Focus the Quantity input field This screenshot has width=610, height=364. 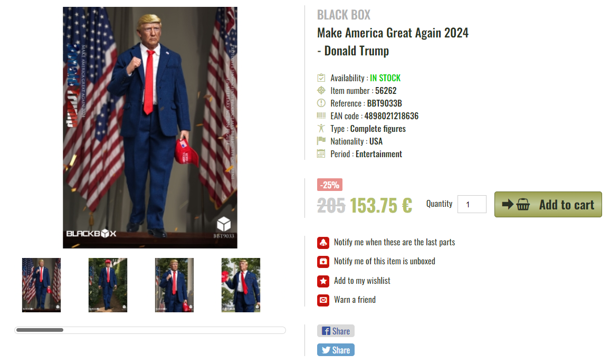[472, 204]
